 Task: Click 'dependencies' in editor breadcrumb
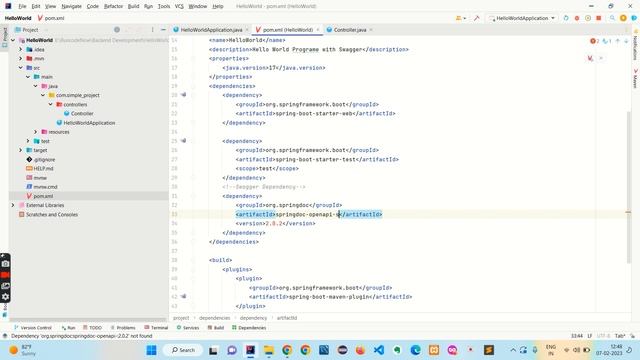(x=215, y=318)
